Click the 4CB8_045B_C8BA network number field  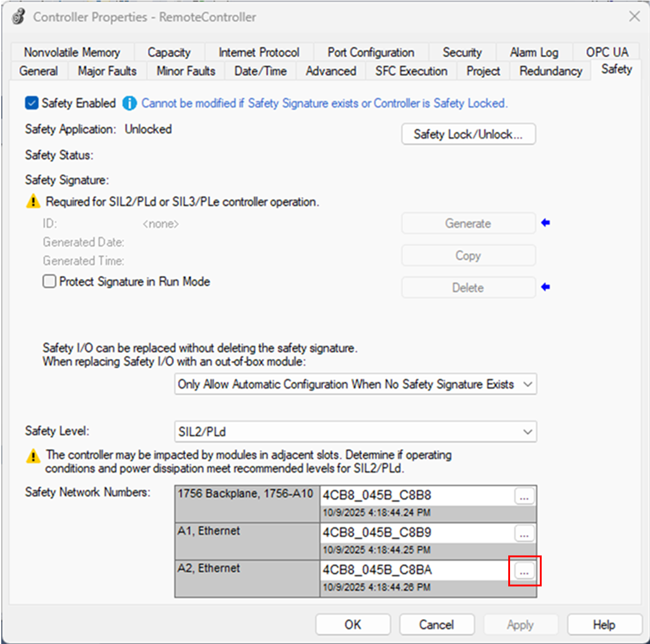(x=417, y=570)
